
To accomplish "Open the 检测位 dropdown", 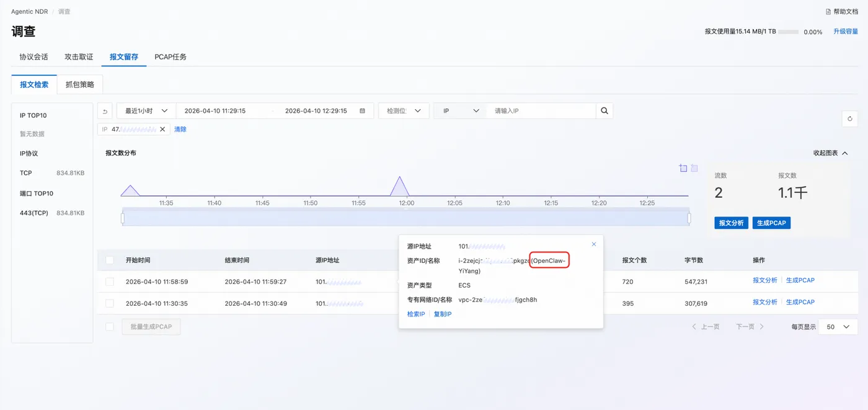I will point(404,111).
